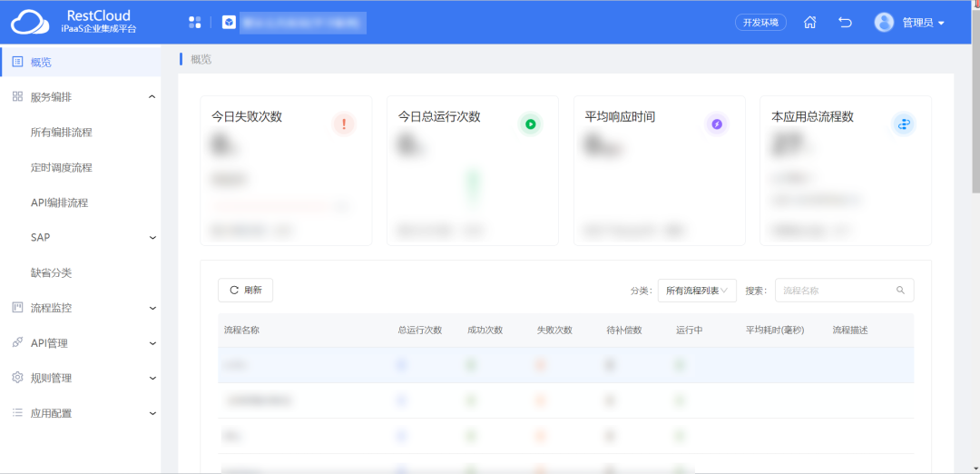Screen dimensions: 980x474
Task: Click the blue total flows icon
Action: [904, 124]
